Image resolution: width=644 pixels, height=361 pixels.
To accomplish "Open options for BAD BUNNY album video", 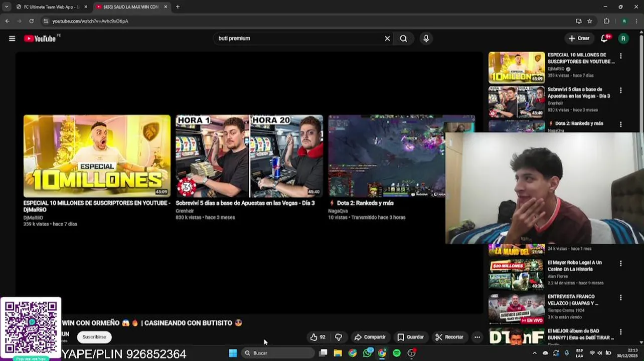I will point(620,332).
